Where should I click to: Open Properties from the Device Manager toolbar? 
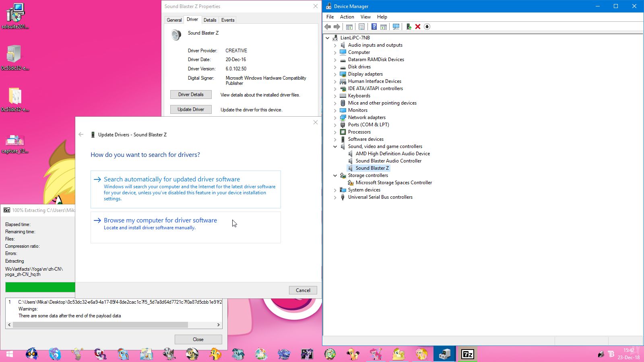pyautogui.click(x=361, y=27)
